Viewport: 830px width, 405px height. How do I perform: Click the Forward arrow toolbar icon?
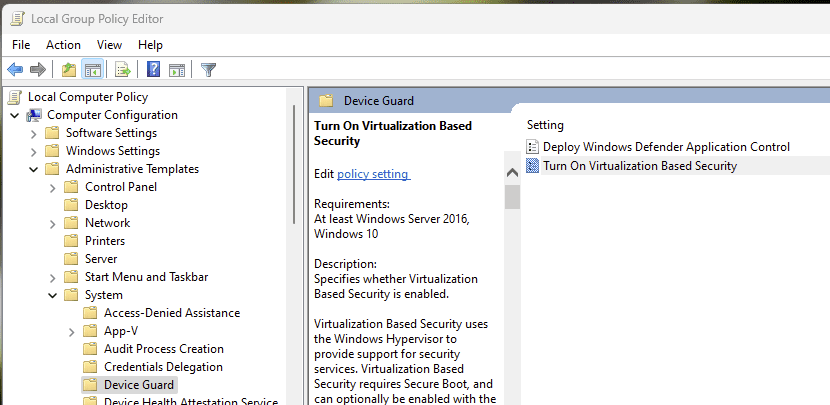pos(38,69)
